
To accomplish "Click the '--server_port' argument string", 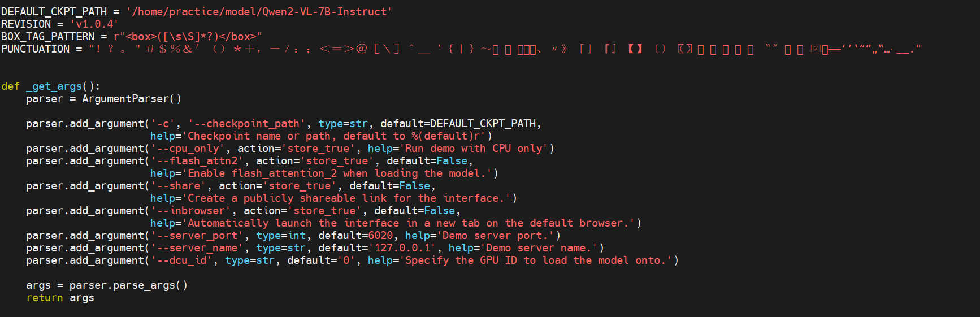I will pyautogui.click(x=197, y=235).
